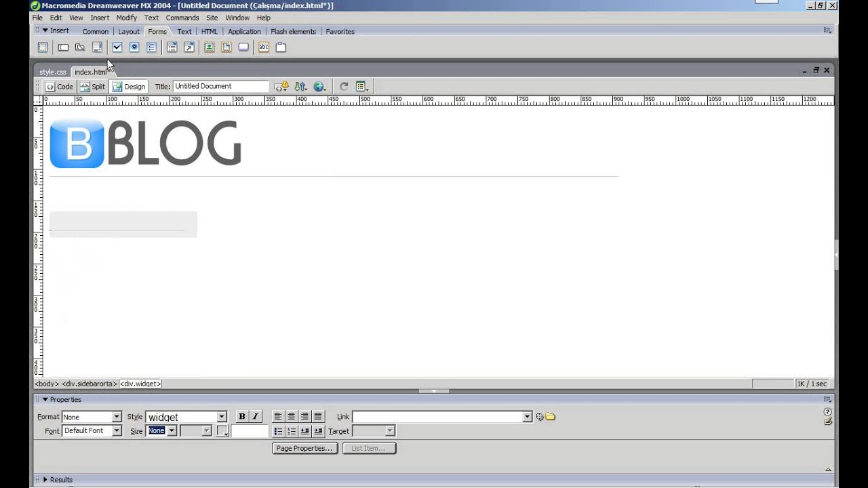Insert a List/Menu form object
Screen dimensions: 868x488
pos(172,47)
